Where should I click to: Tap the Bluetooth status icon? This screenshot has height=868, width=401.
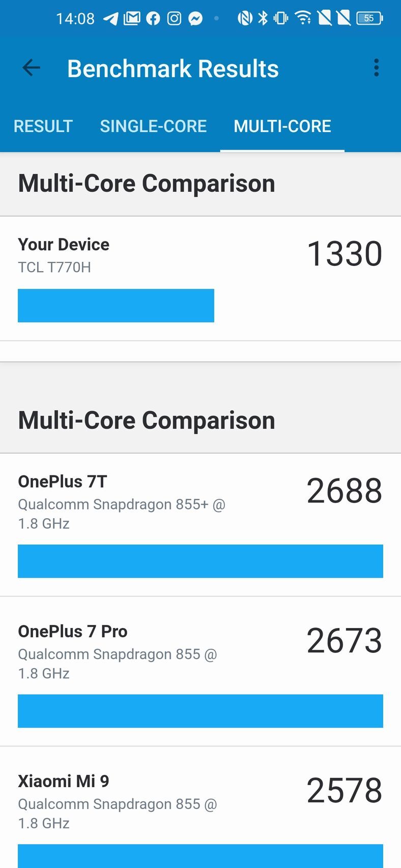263,18
